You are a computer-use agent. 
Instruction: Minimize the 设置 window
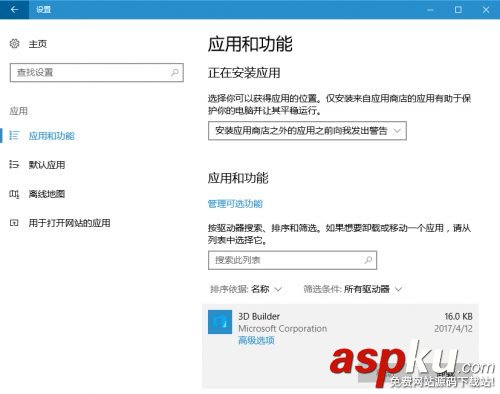pos(430,10)
